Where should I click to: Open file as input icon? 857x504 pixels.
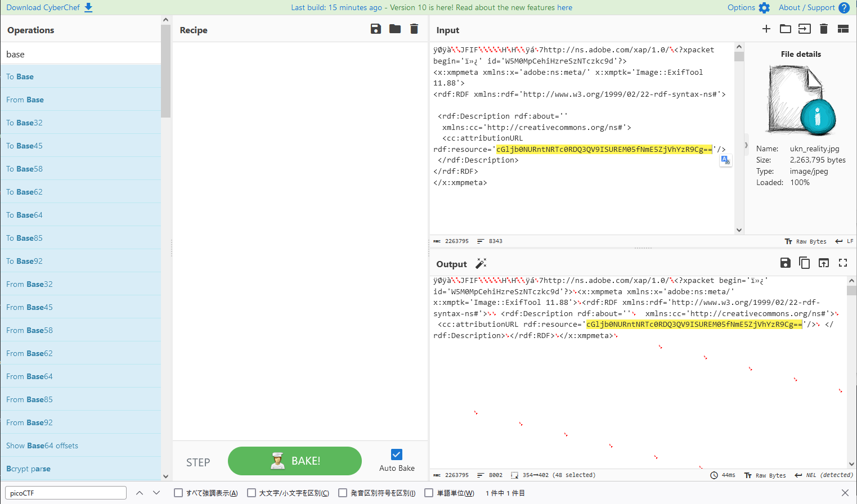click(805, 29)
